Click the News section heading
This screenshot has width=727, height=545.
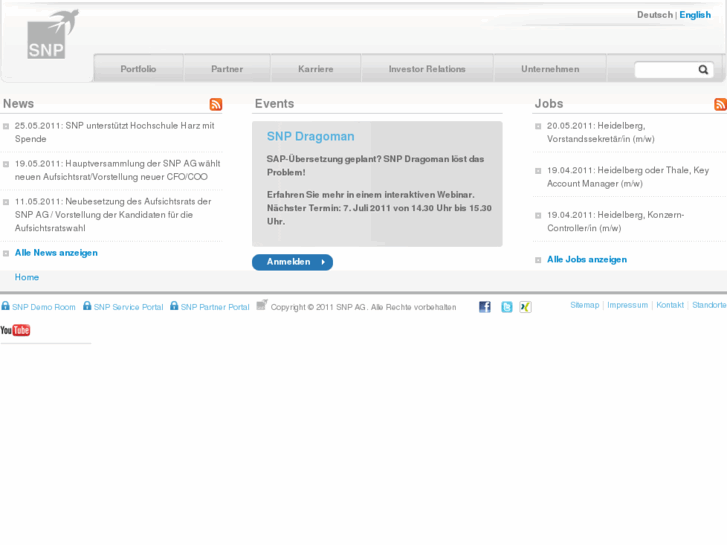(19, 103)
